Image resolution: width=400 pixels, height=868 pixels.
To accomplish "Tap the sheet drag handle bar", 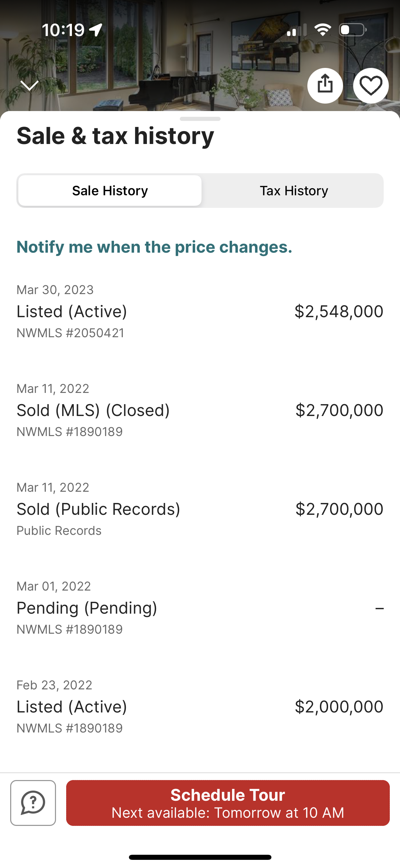I will click(x=200, y=119).
